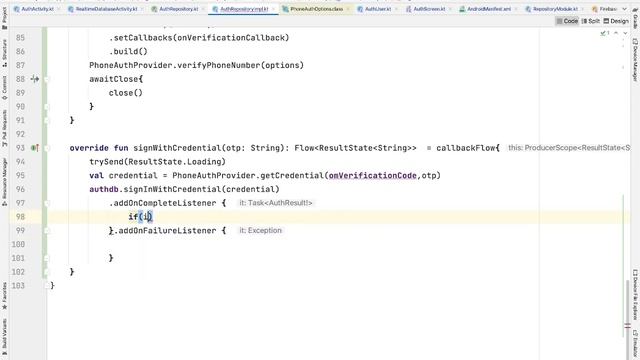Screen dimensions: 640x360
Task: Click the suspend call gutter icon at line 88
Action: 35,79
